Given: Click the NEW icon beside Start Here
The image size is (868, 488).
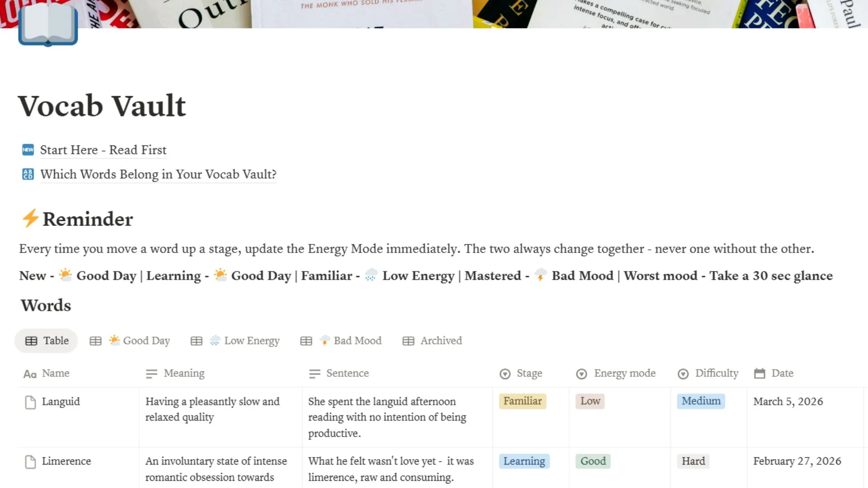Looking at the screenshot, I should click(28, 150).
